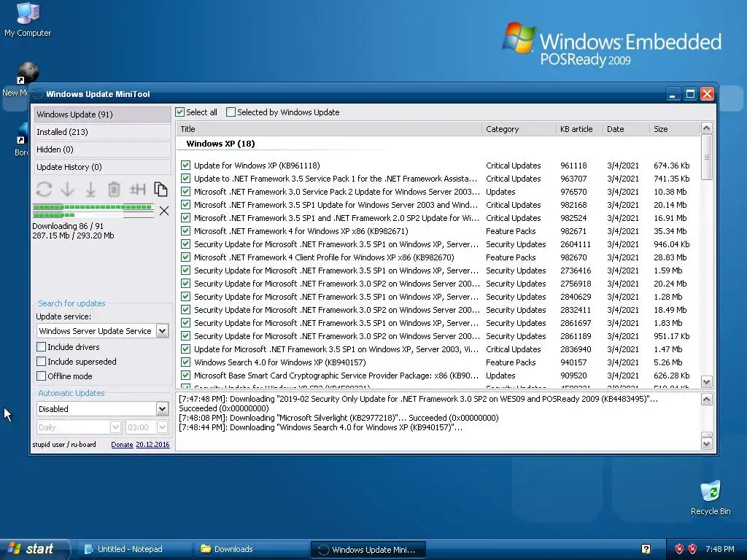Select the Installed (213) tab
Screen dimensions: 747x560
point(102,132)
